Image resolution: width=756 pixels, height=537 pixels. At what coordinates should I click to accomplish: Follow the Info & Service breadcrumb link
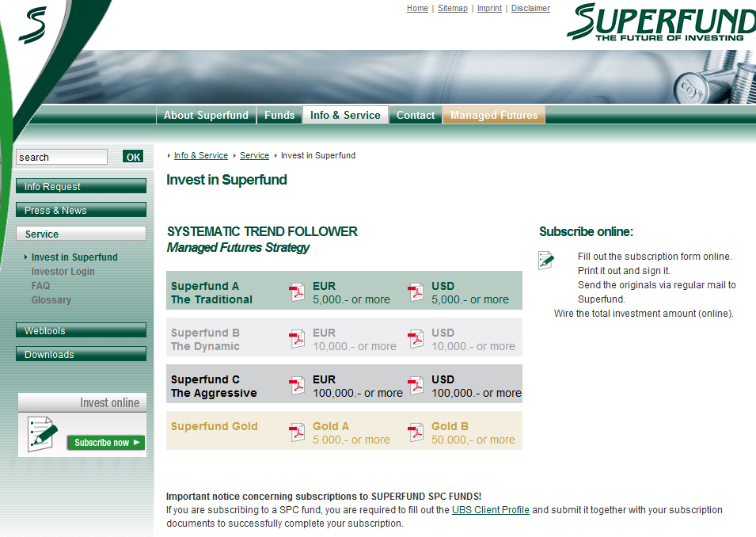click(x=200, y=155)
